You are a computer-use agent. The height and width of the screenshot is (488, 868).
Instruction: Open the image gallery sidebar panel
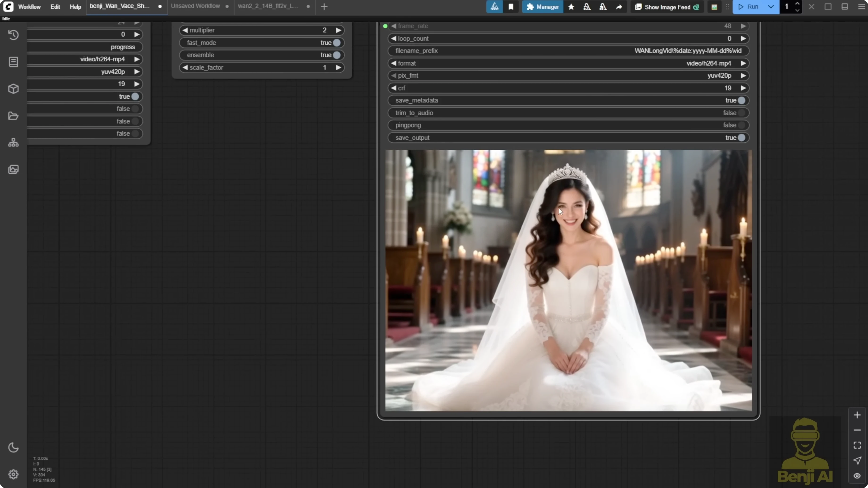[x=13, y=170]
